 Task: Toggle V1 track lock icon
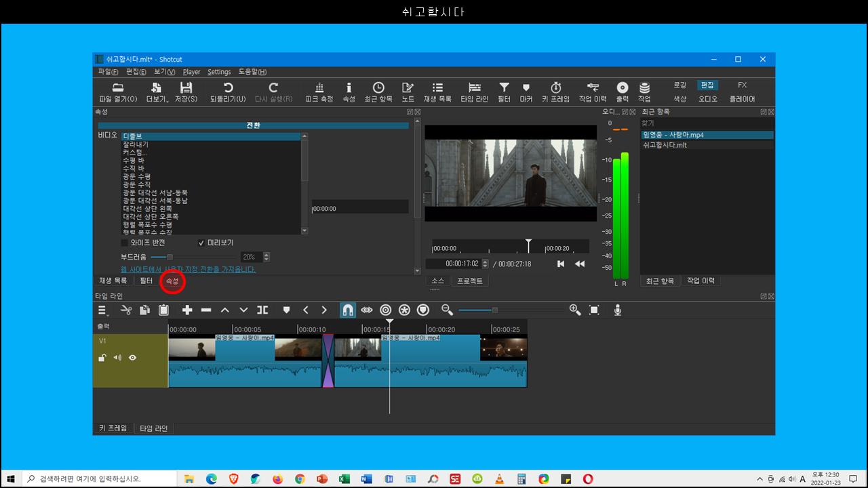[x=102, y=358]
